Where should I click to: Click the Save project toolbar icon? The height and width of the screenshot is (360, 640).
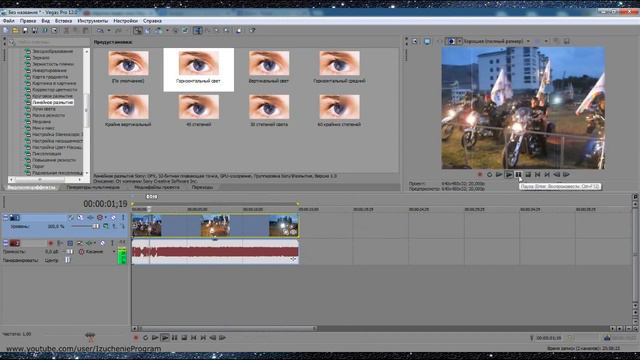tap(25, 31)
